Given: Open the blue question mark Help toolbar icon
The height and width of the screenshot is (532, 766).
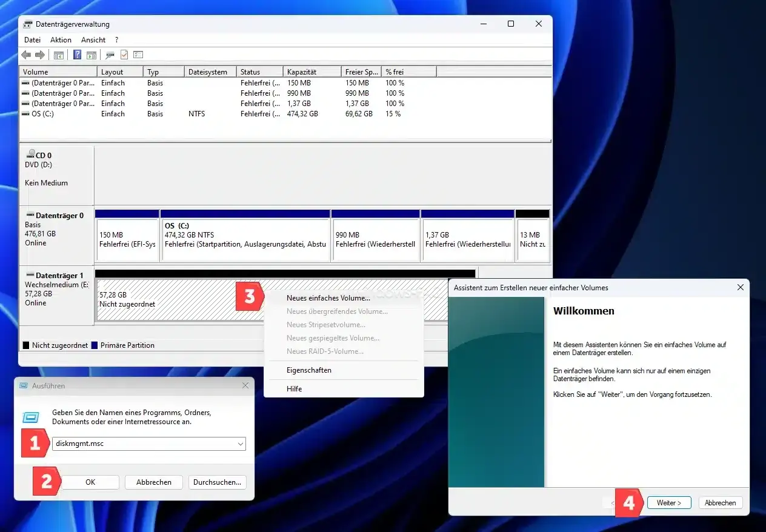Looking at the screenshot, I should pyautogui.click(x=78, y=55).
